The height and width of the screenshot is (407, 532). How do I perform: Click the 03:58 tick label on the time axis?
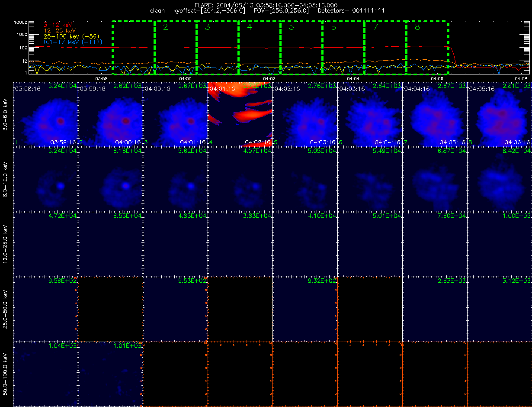pos(101,79)
